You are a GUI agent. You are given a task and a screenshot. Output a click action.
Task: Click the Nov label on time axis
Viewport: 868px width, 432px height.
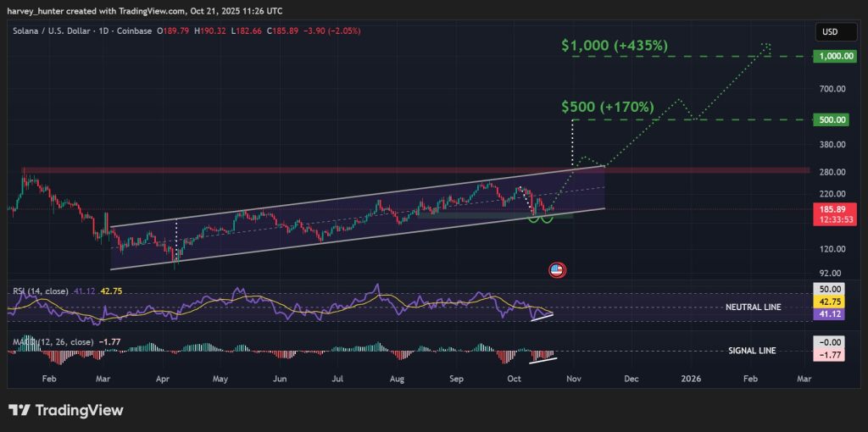(x=574, y=378)
